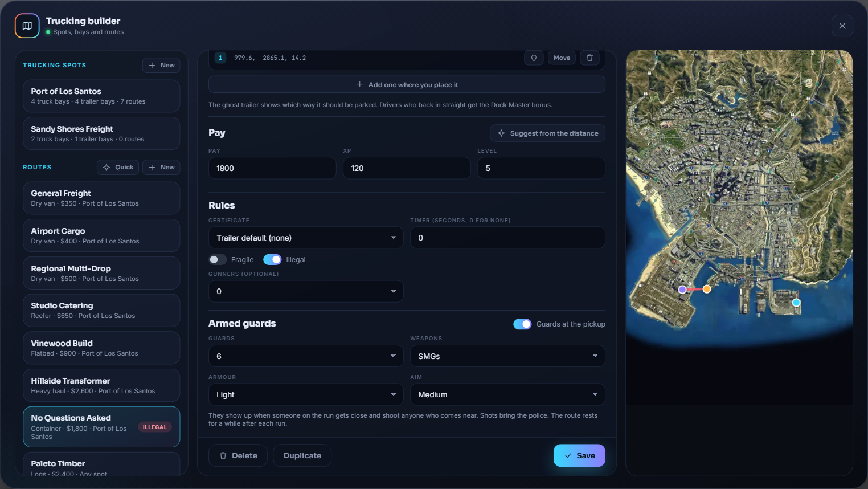
Task: Click the orange marker on the map
Action: (x=707, y=289)
